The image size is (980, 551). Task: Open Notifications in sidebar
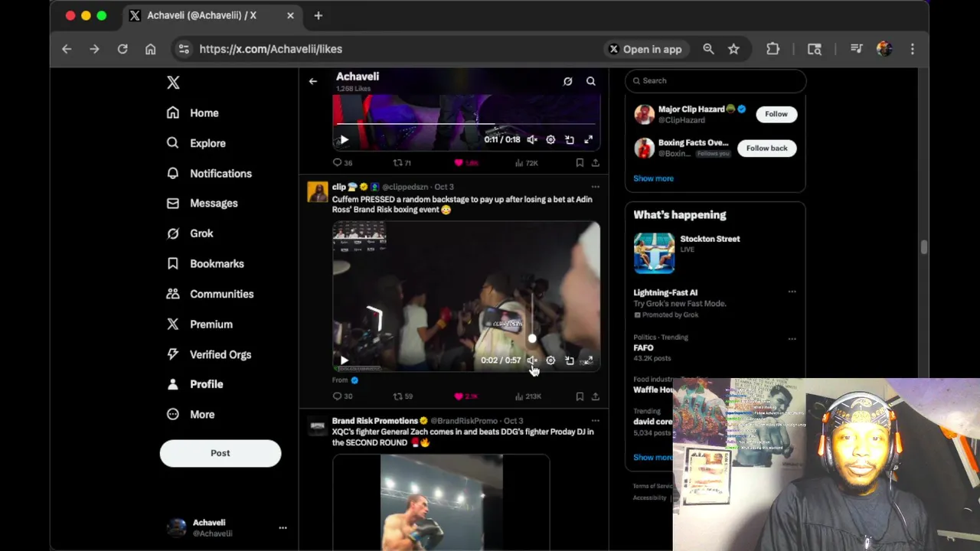click(209, 174)
